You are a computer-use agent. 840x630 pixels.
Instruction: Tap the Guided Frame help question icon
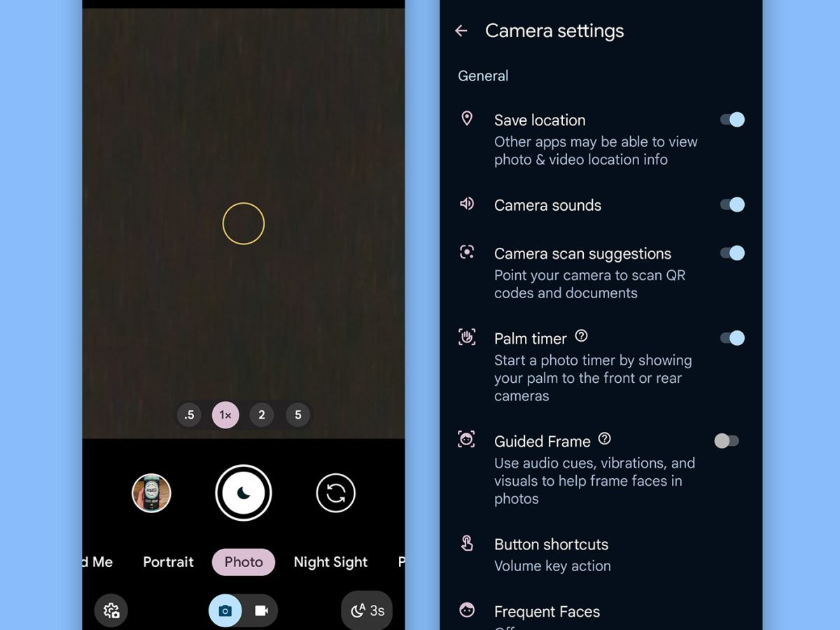coord(605,439)
